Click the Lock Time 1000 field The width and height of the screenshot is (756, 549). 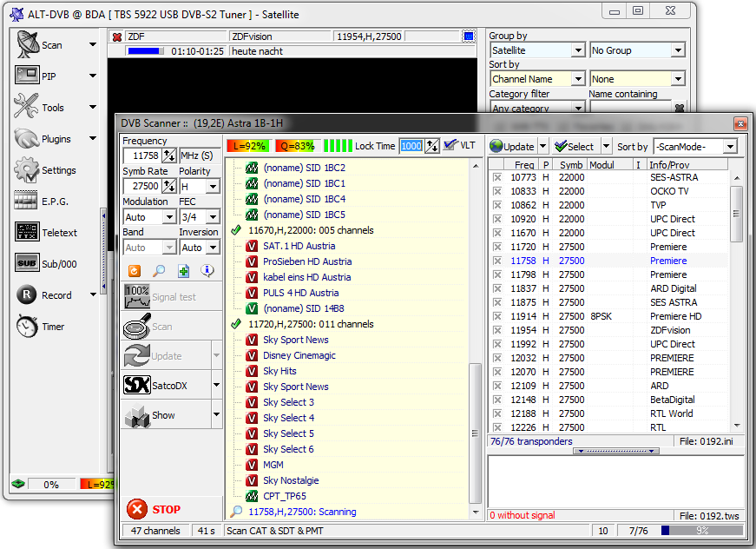(411, 146)
